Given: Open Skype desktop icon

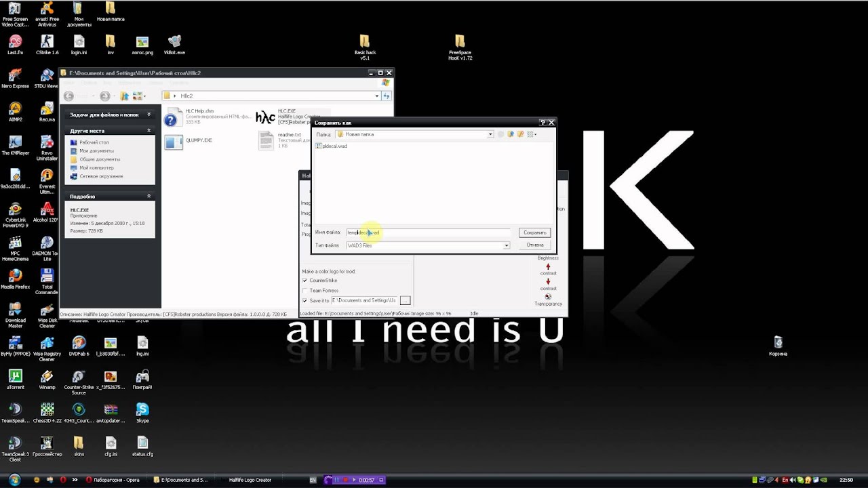Looking at the screenshot, I should pyautogui.click(x=142, y=411).
